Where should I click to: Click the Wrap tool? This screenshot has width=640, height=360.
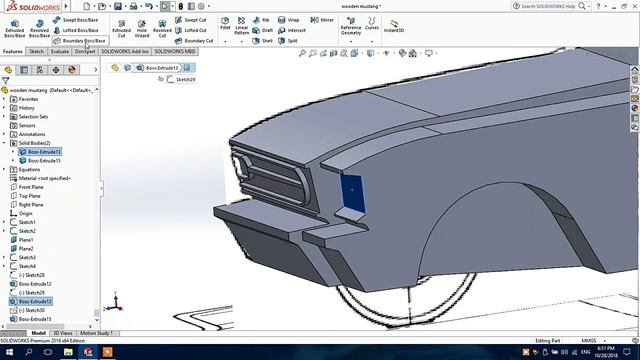tap(289, 20)
